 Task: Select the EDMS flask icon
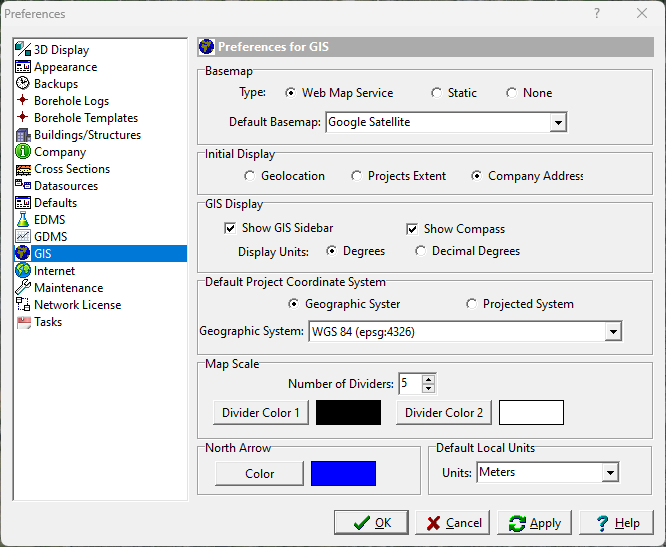[23, 220]
